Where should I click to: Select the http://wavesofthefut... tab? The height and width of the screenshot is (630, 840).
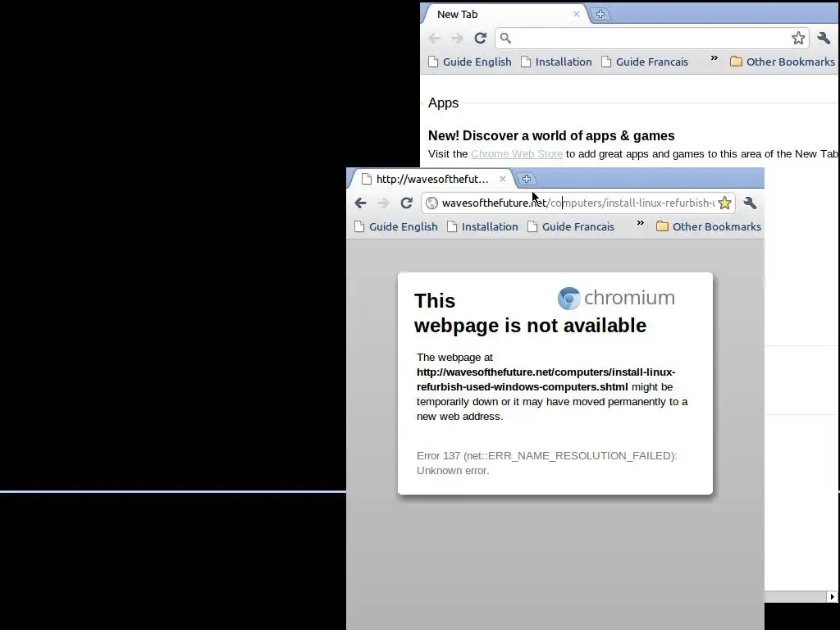pos(431,179)
